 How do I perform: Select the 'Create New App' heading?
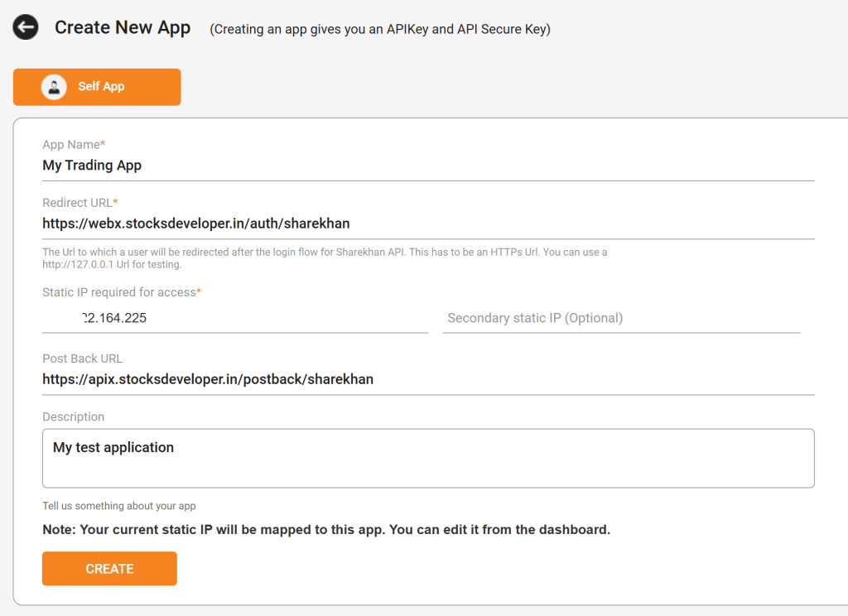coord(123,27)
